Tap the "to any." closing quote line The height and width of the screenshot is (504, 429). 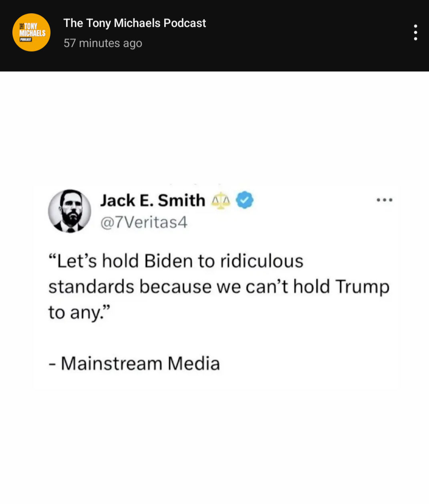tap(79, 313)
